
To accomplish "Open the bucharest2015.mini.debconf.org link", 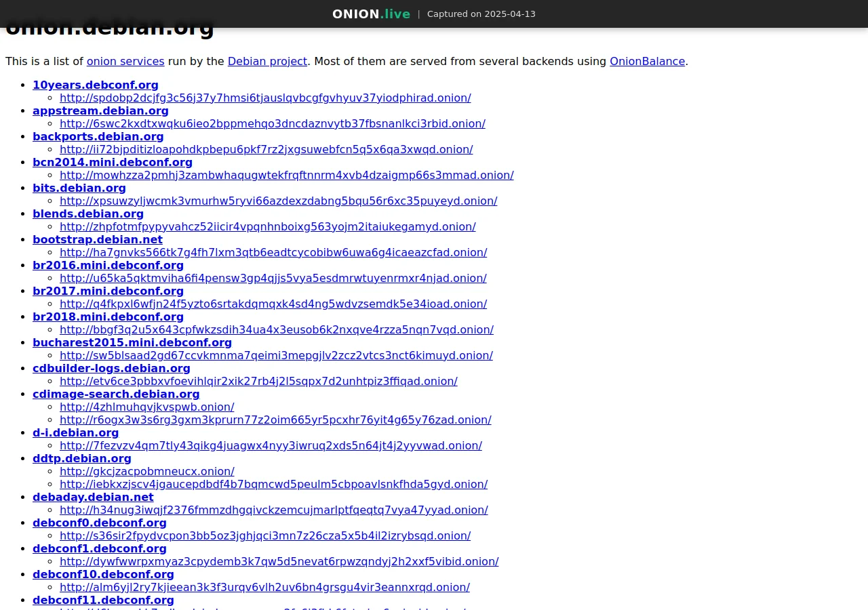I will click(132, 342).
